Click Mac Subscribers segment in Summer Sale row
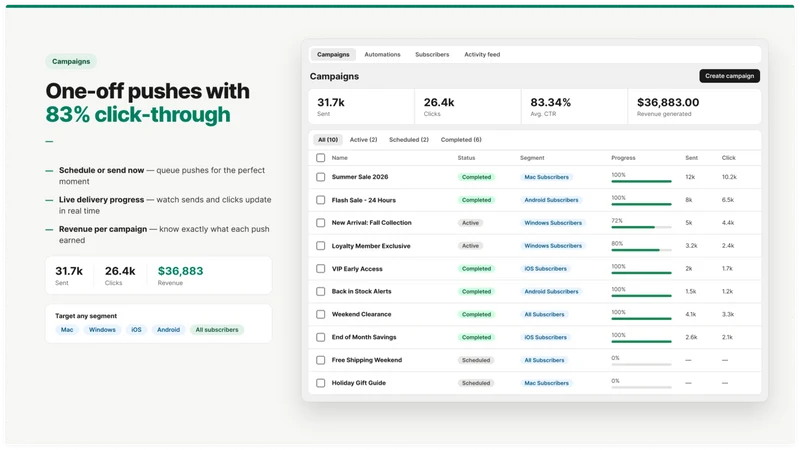800x450 pixels. pyautogui.click(x=546, y=177)
